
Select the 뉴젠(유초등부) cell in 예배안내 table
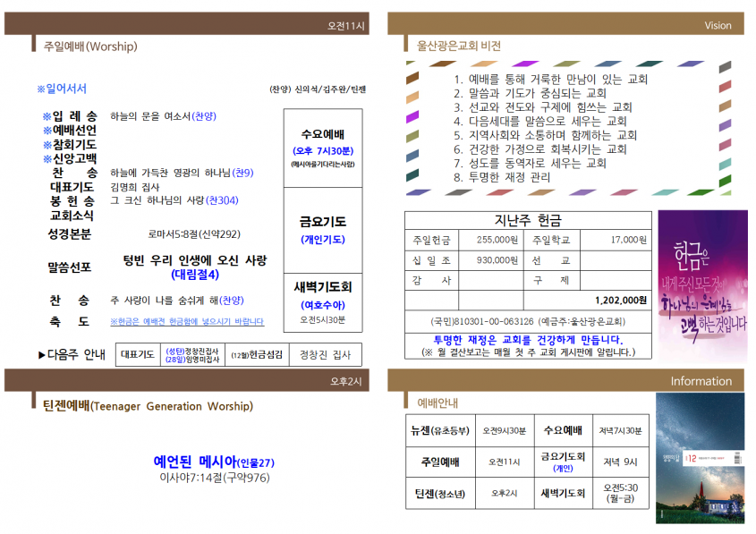(440, 430)
